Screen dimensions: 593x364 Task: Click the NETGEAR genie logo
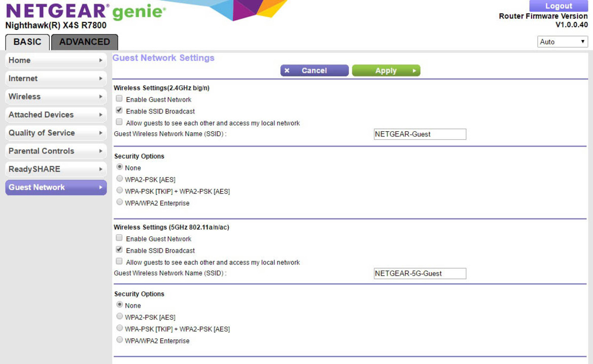coord(86,11)
